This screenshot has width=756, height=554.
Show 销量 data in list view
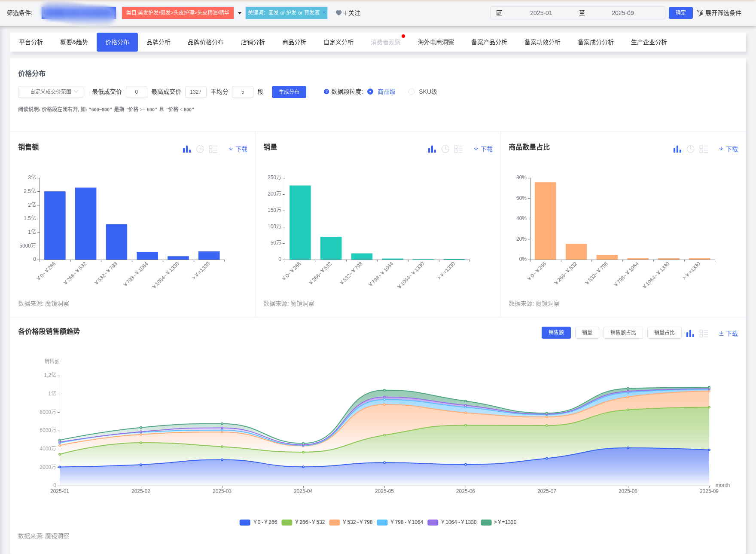tap(458, 149)
